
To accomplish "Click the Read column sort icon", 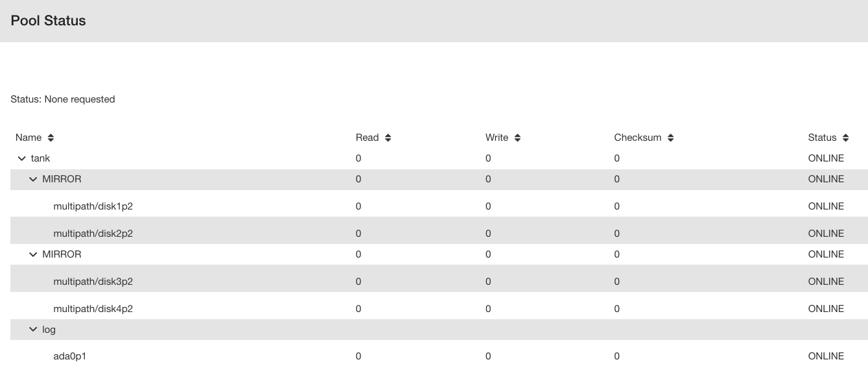I will tap(388, 138).
